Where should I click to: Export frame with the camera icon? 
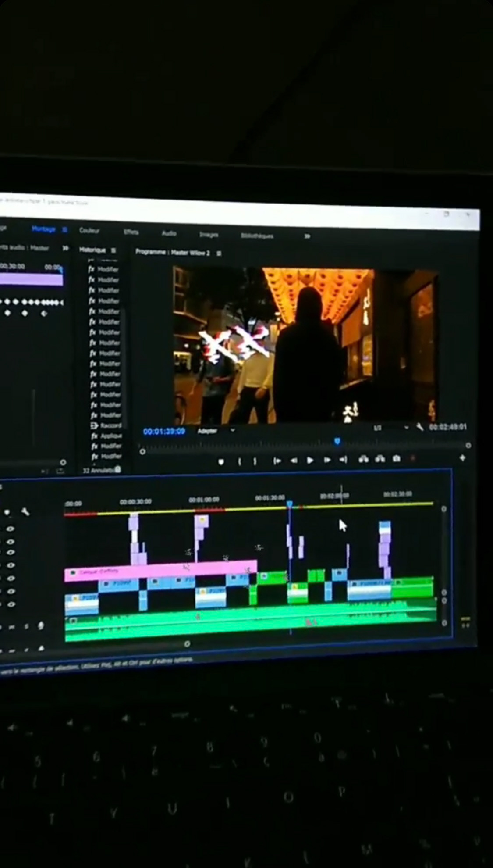click(x=396, y=458)
